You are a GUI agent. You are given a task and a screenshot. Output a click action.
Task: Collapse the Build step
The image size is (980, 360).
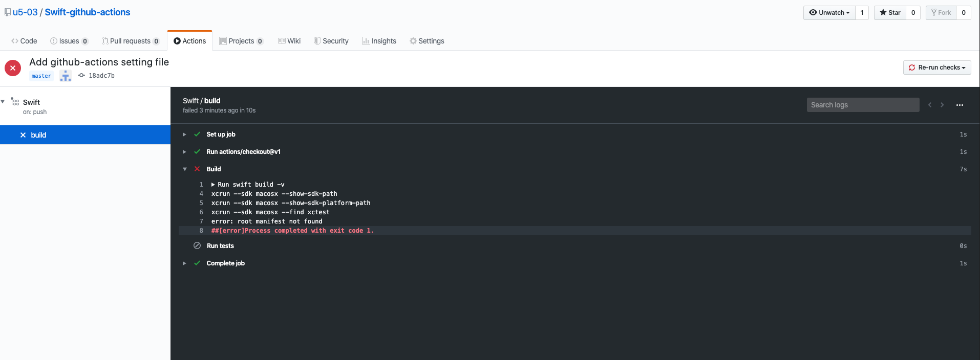tap(184, 169)
